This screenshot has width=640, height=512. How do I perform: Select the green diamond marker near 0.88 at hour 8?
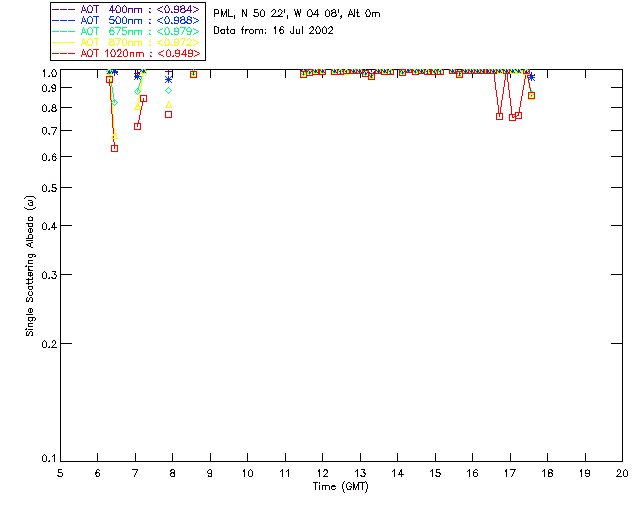(x=169, y=91)
